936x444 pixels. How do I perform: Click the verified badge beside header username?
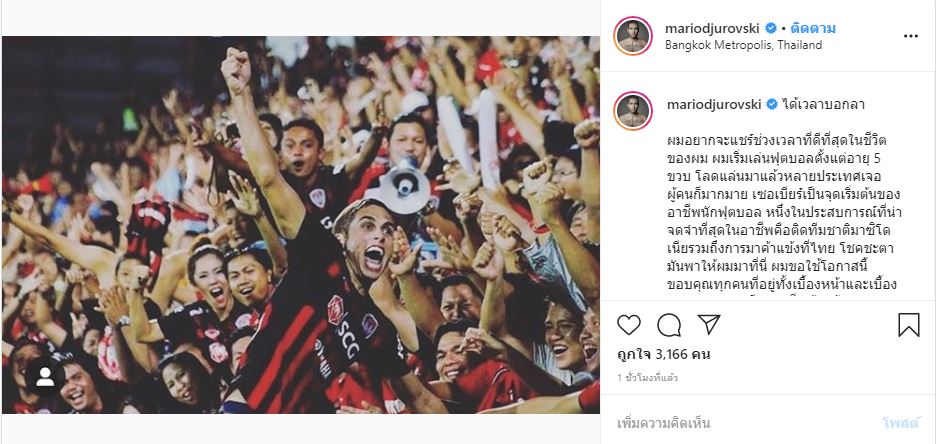pyautogui.click(x=771, y=28)
